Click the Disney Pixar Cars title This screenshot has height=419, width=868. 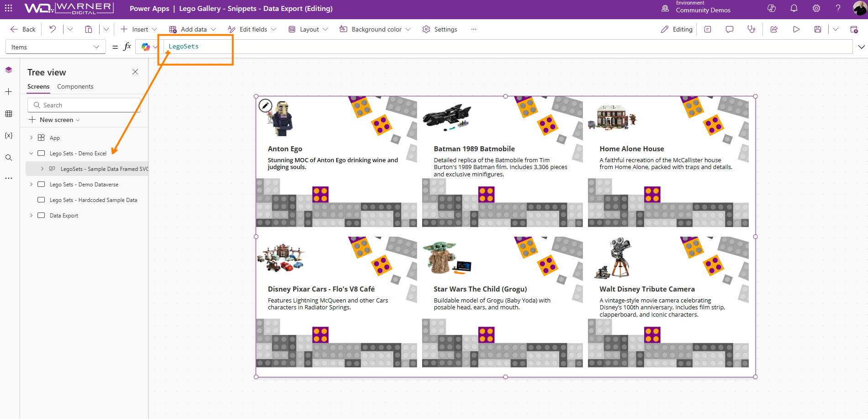[321, 289]
